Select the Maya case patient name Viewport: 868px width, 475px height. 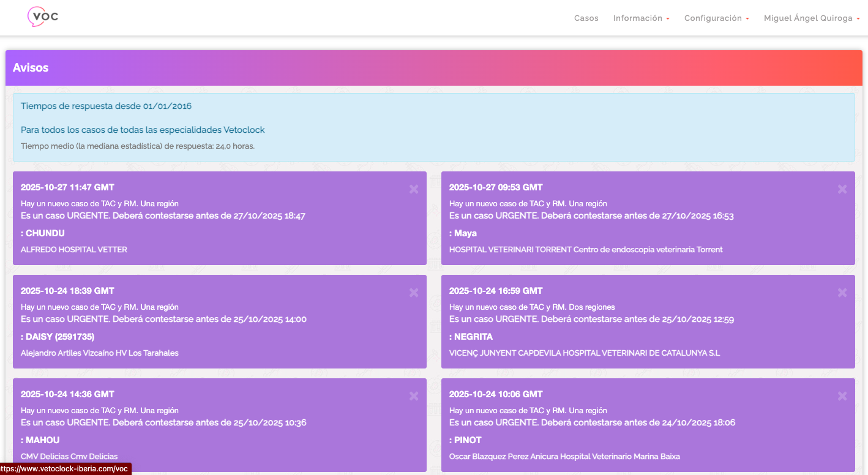(x=465, y=233)
